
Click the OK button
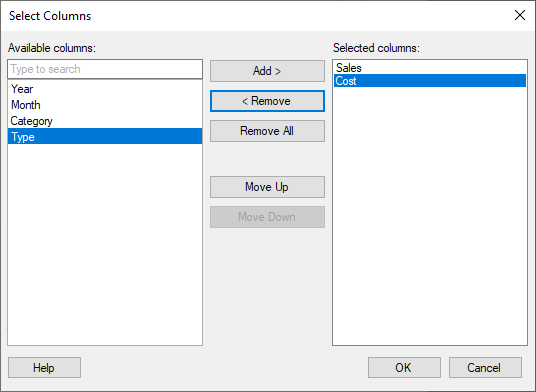[x=404, y=368]
